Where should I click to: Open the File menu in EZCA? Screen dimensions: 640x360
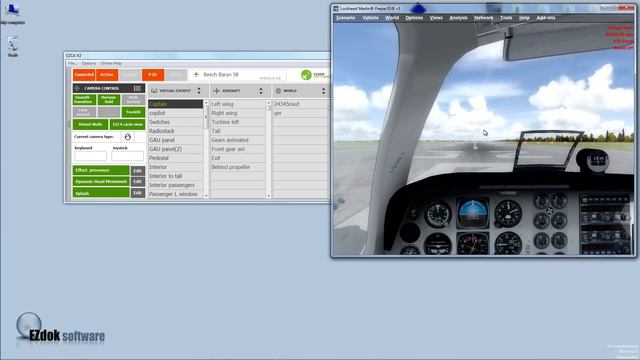(x=71, y=64)
